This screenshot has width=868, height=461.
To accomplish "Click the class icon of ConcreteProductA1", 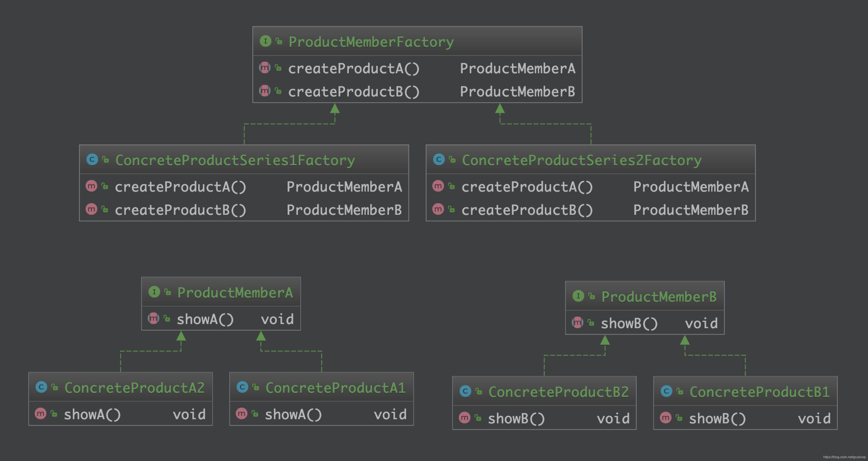I will [242, 387].
